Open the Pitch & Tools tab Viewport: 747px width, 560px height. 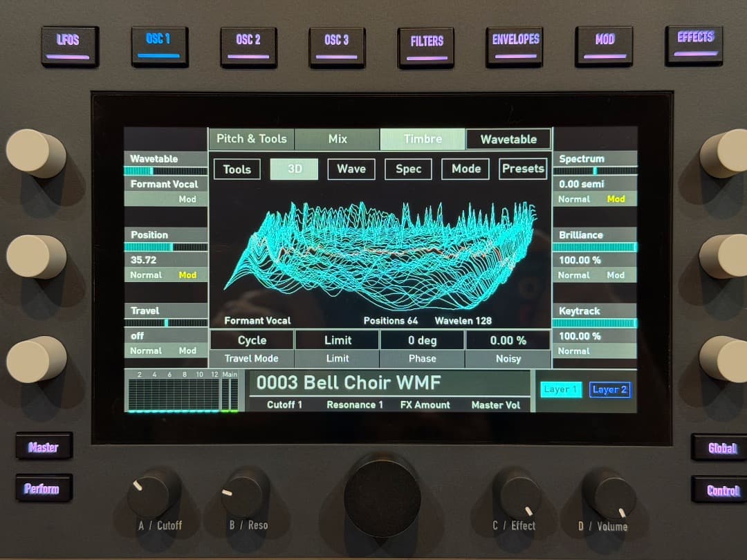tap(251, 139)
